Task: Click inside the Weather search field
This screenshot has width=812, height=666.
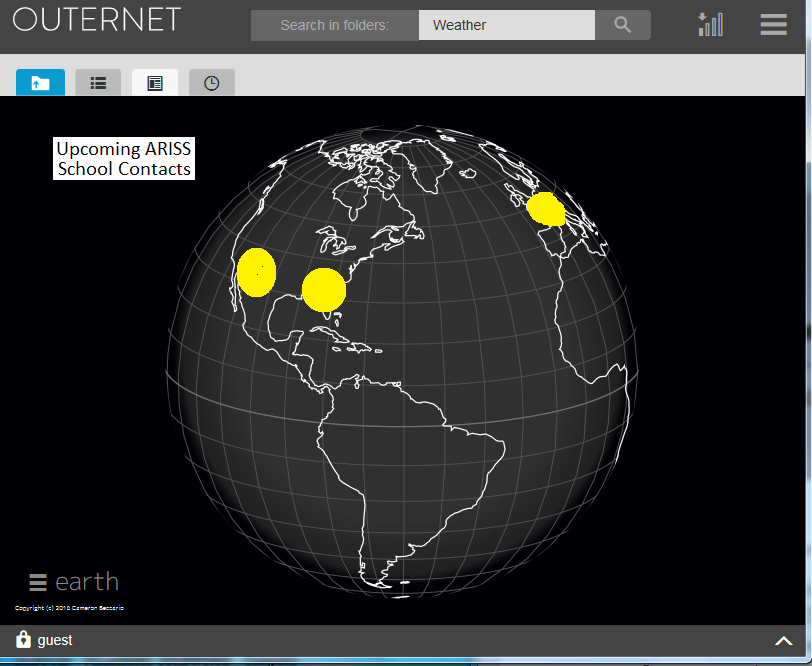Action: click(506, 25)
